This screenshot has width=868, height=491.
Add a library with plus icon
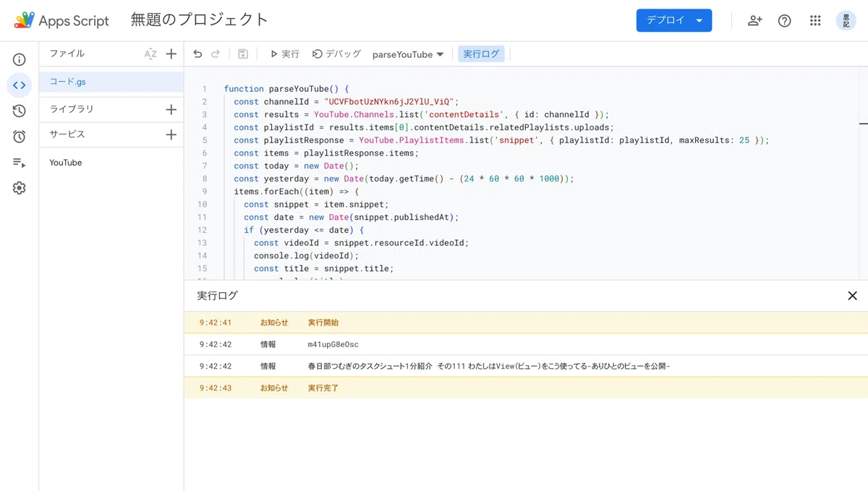click(x=171, y=109)
